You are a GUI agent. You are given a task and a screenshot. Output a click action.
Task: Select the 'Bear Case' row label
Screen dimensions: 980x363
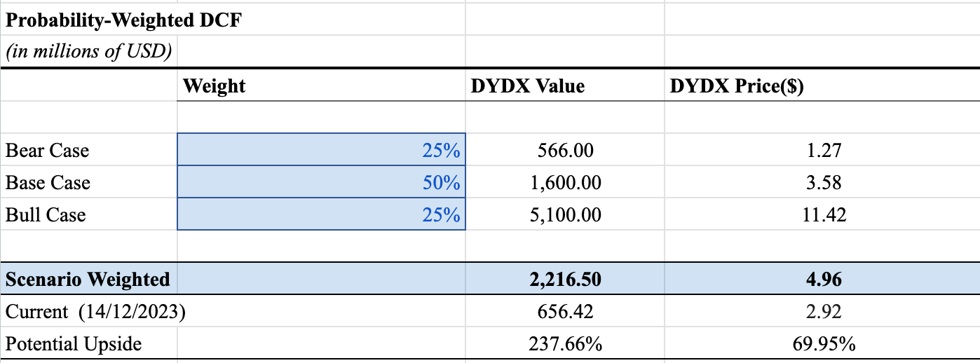47,150
